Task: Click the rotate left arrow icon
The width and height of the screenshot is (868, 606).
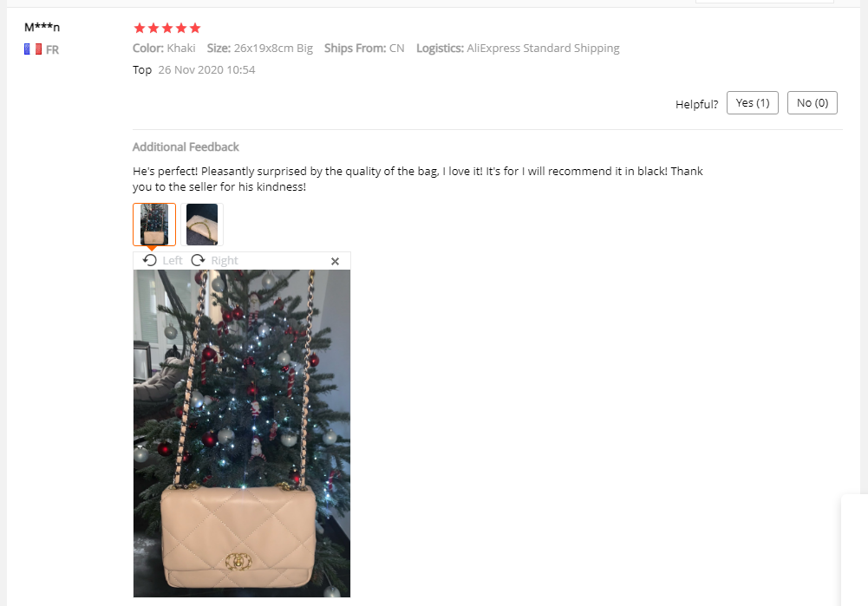Action: pos(149,260)
